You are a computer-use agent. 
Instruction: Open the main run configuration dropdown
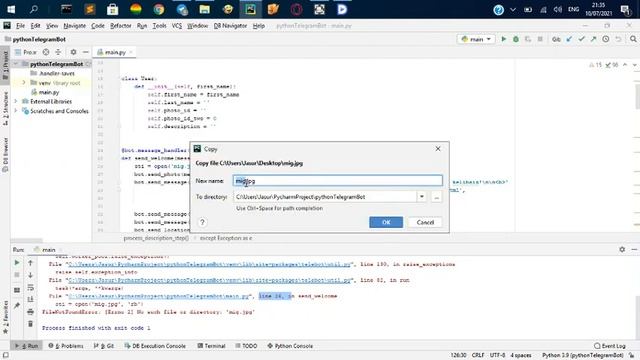(476, 39)
